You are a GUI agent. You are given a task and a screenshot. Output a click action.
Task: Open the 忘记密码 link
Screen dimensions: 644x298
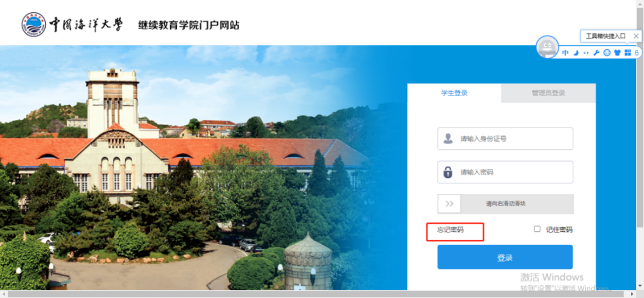[x=450, y=230]
